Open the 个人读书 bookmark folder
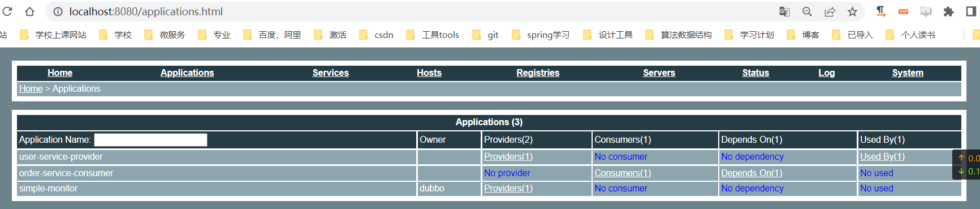The height and width of the screenshot is (209, 980). (x=910, y=35)
